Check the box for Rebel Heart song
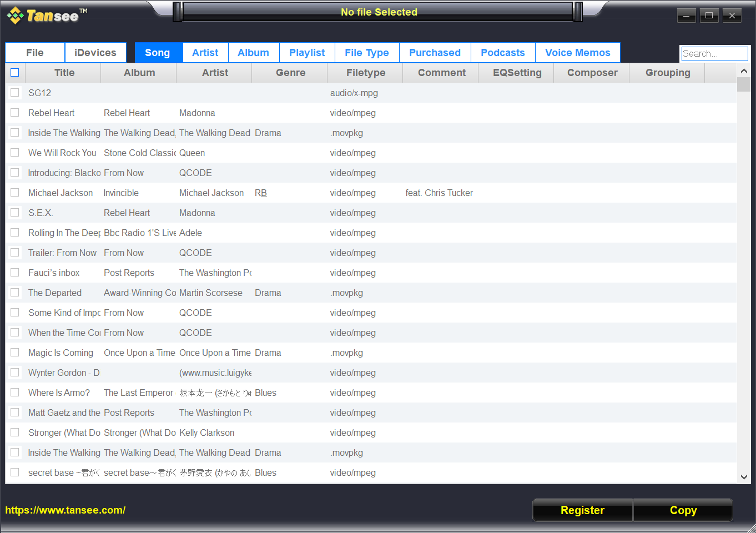This screenshot has height=533, width=756. [x=15, y=113]
